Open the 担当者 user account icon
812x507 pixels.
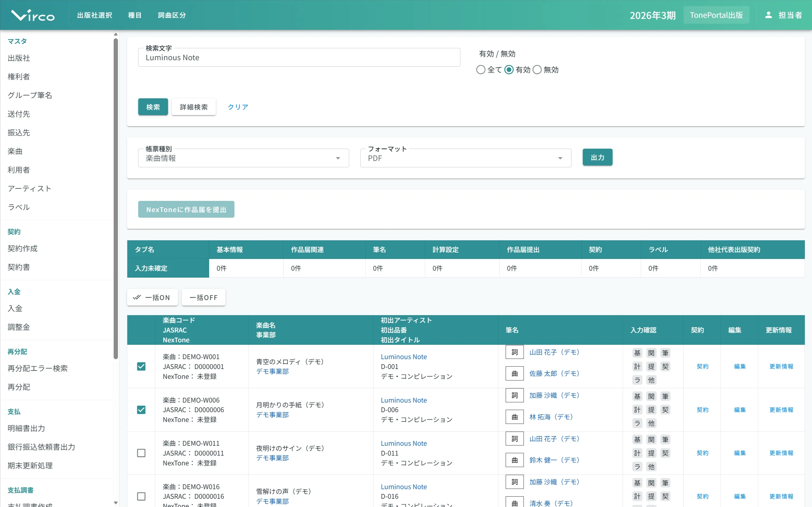click(x=768, y=15)
